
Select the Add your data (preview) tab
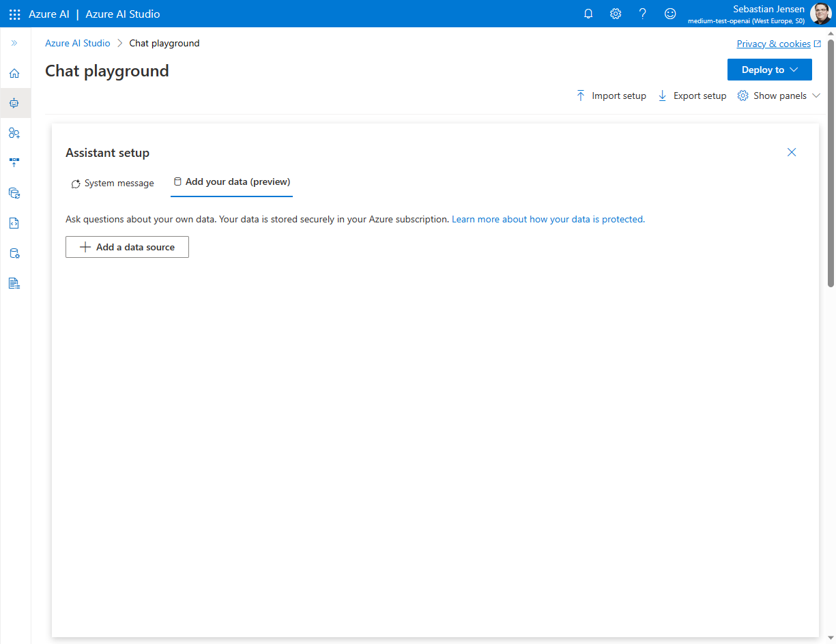coord(231,182)
